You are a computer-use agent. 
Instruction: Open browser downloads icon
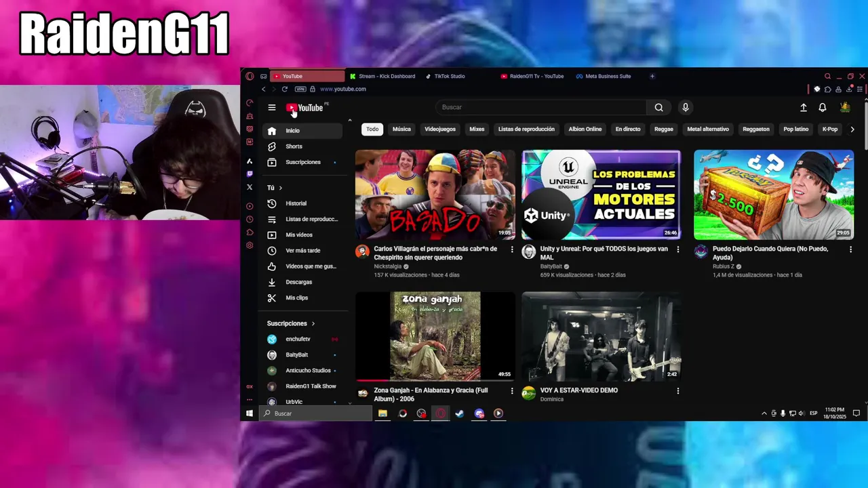pyautogui.click(x=849, y=89)
